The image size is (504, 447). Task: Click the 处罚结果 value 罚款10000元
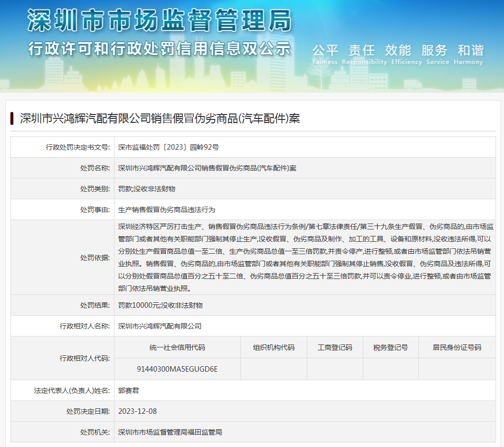(160, 305)
